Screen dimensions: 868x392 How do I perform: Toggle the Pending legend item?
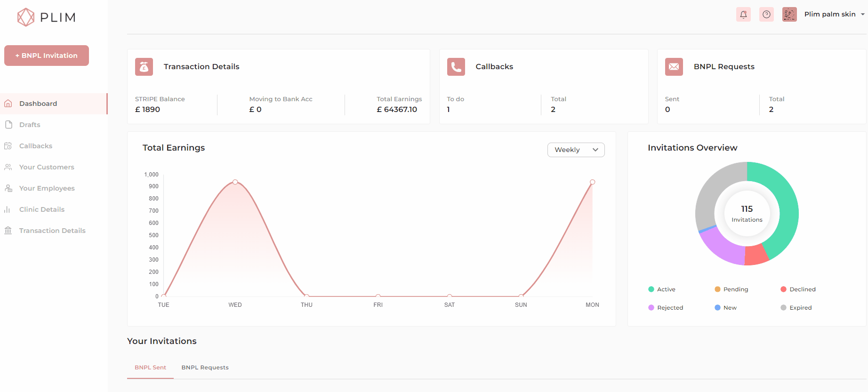point(731,289)
